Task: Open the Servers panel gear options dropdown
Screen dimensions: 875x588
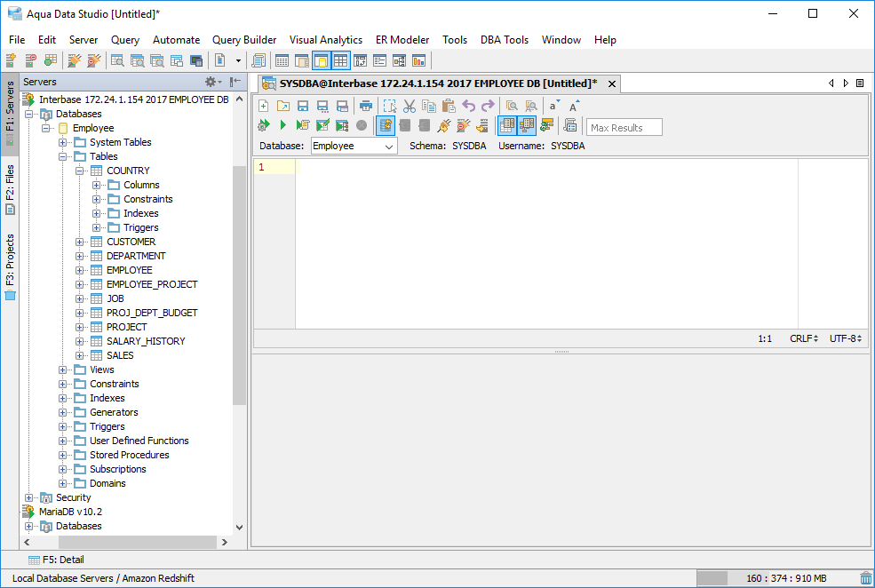Action: (213, 82)
